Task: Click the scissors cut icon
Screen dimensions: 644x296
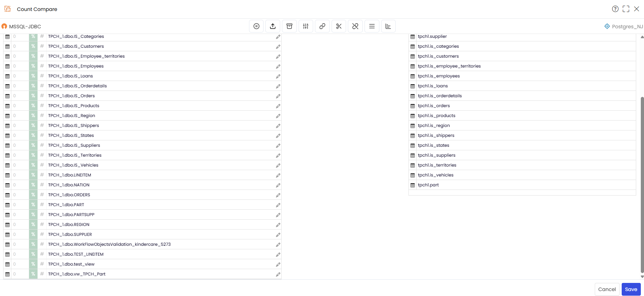Action: pos(339,26)
